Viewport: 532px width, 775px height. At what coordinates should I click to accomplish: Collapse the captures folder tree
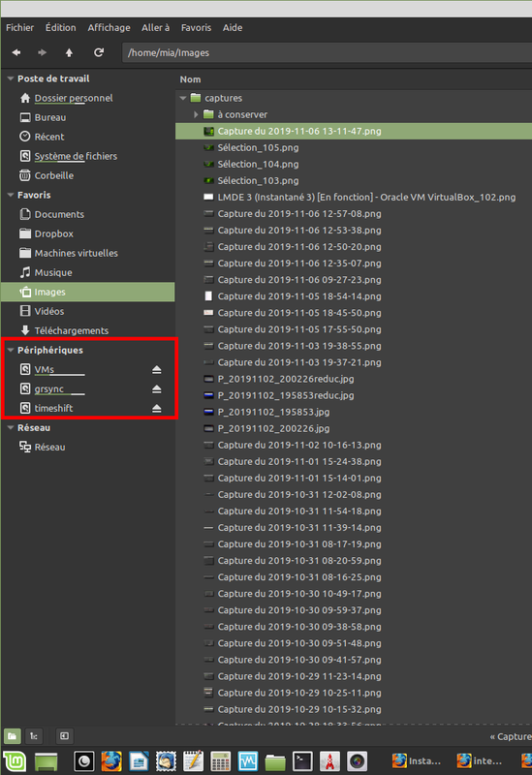[x=183, y=98]
